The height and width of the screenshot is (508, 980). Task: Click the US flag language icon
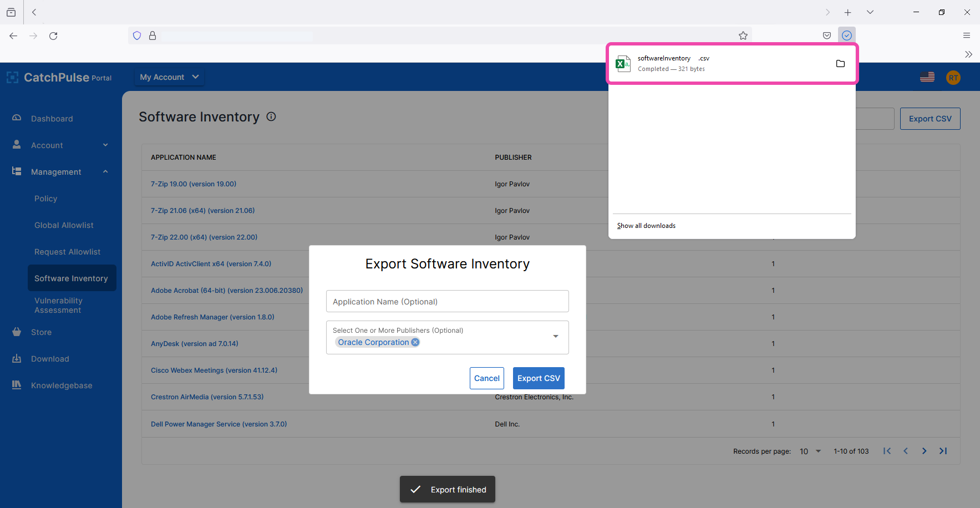pos(927,77)
